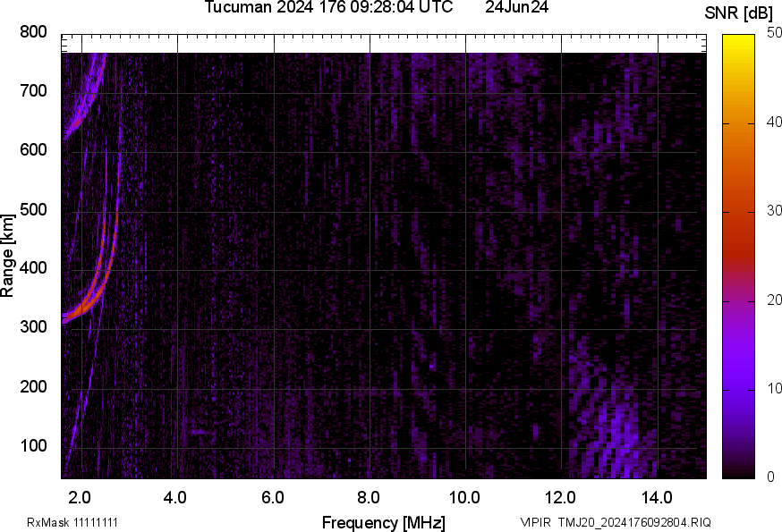
Task: Click the 'Range [km]' axis label
Action: tap(7, 256)
